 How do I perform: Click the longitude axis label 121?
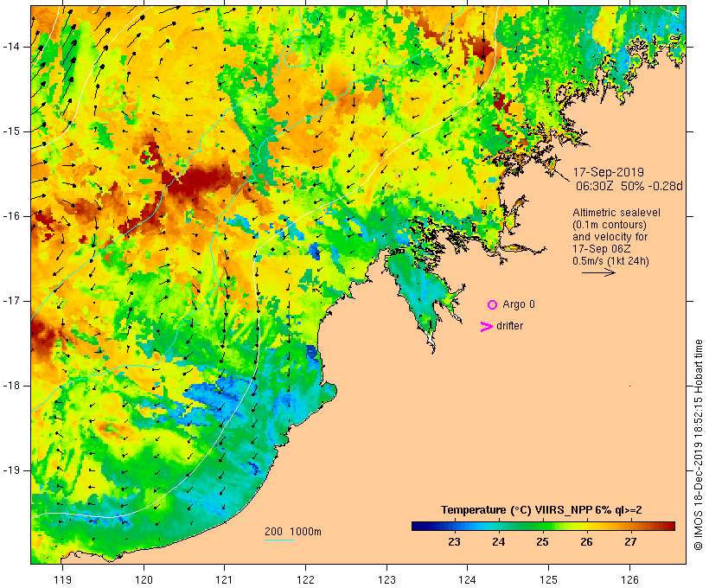tap(224, 579)
